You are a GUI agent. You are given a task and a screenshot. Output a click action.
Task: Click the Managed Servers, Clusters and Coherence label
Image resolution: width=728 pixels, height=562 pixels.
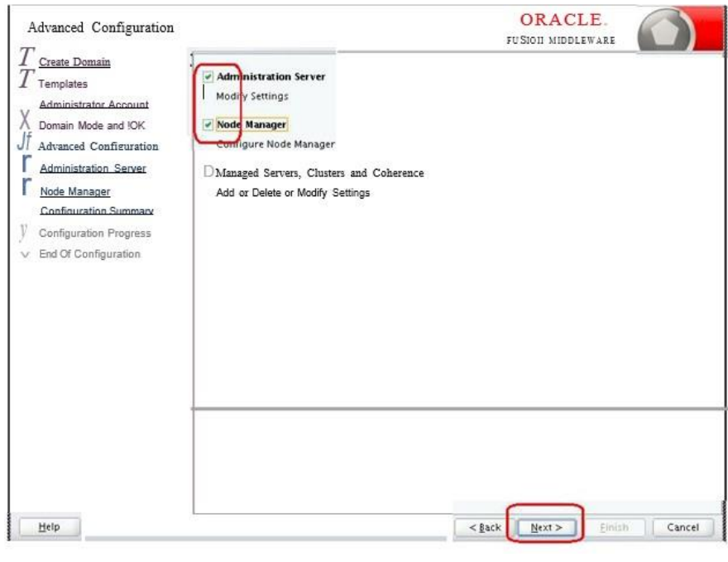[319, 173]
